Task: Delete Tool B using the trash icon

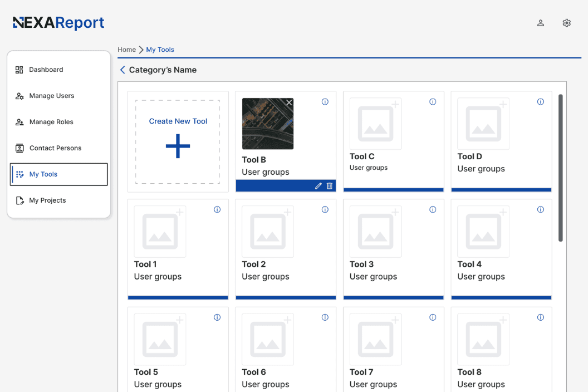Action: coord(330,185)
